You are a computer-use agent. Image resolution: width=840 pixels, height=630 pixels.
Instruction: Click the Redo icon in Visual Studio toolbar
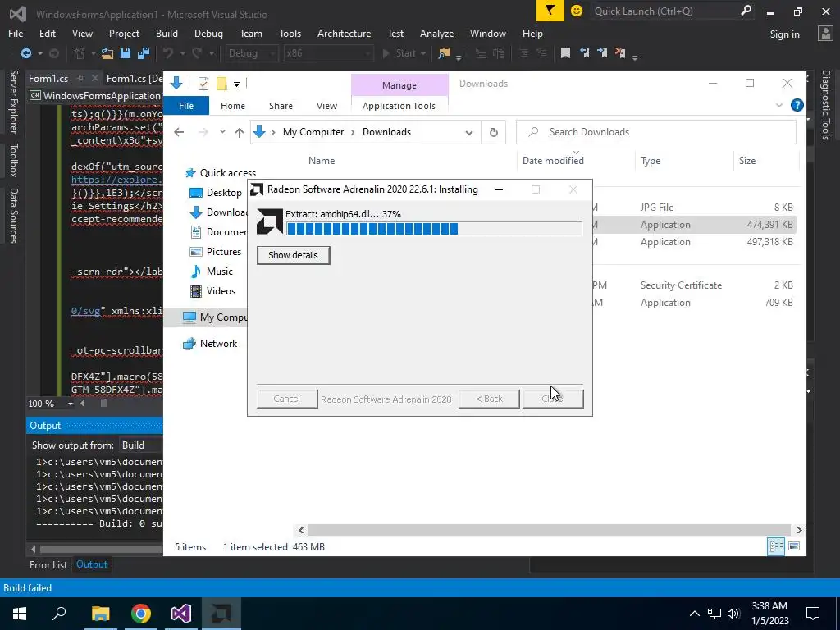click(197, 53)
